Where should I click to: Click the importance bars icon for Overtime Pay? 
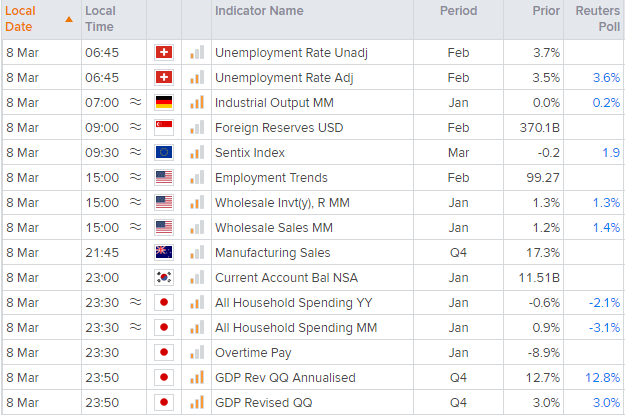pos(197,352)
